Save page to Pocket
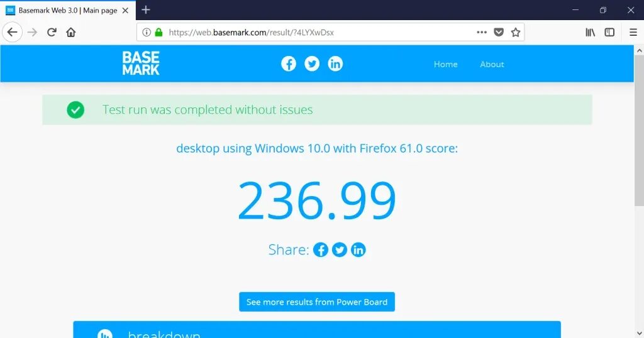This screenshot has height=338, width=644. coord(499,33)
